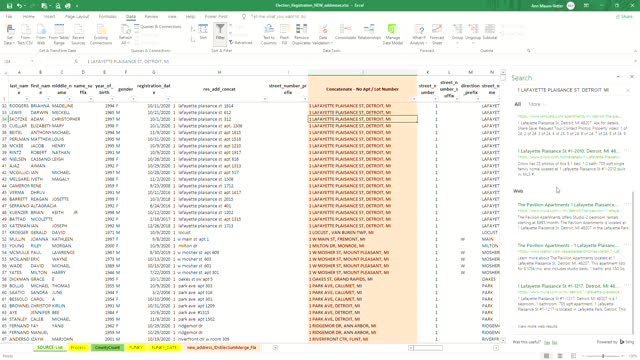This screenshot has height=360, width=640.
Task: Open Data Validation
Action: [323, 34]
